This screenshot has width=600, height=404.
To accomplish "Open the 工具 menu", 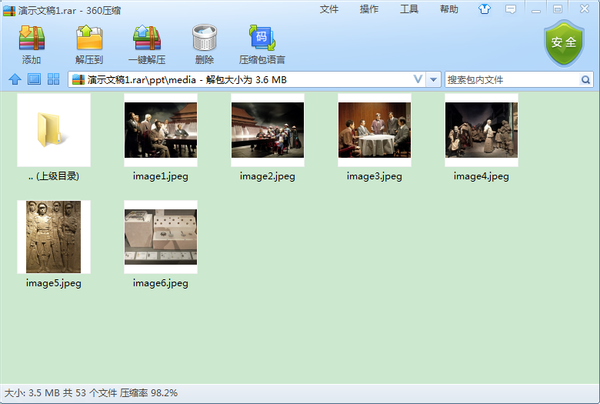I will (x=409, y=9).
